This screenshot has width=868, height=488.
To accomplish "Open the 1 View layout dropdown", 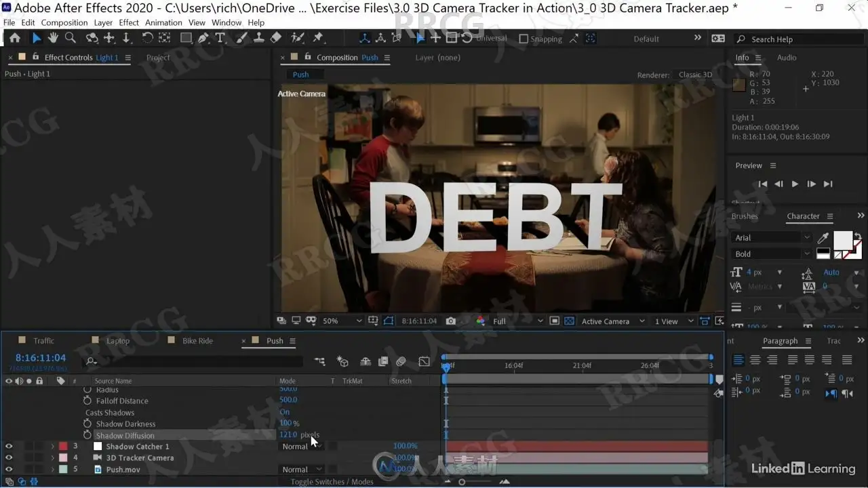I will (x=674, y=321).
